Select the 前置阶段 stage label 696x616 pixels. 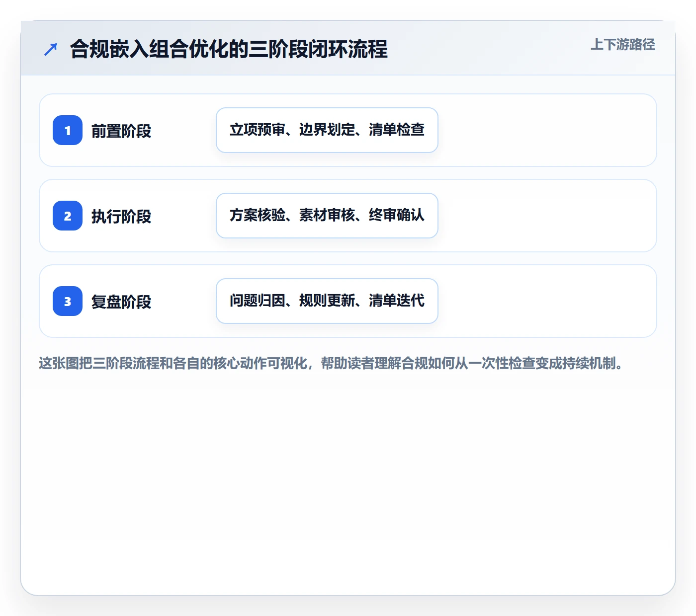tap(121, 131)
